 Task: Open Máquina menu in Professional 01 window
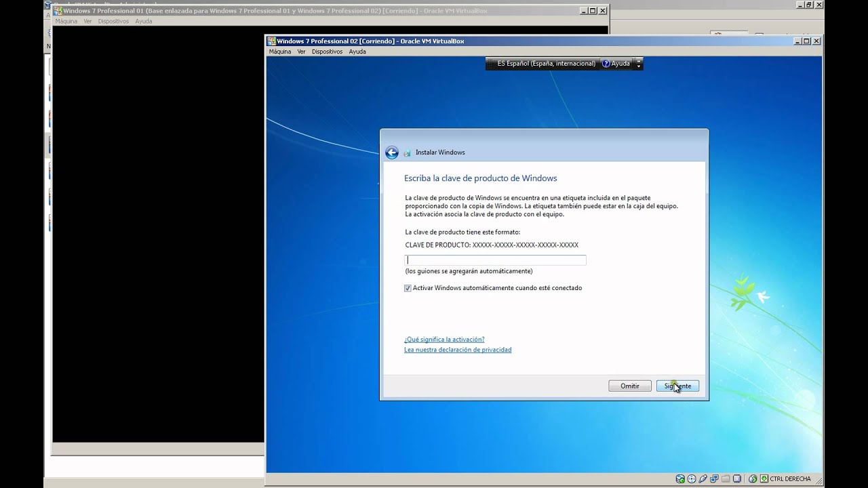[66, 21]
